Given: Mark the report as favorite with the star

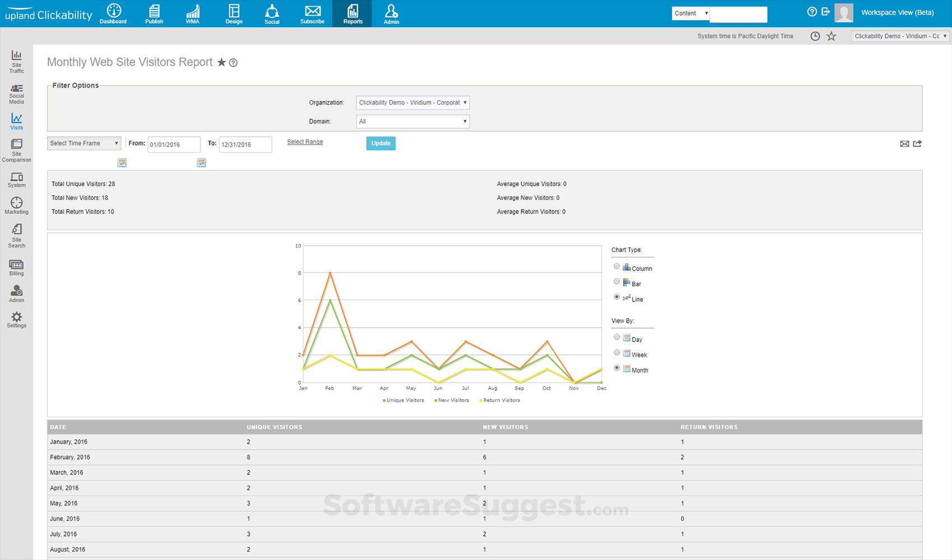Looking at the screenshot, I should click(221, 62).
